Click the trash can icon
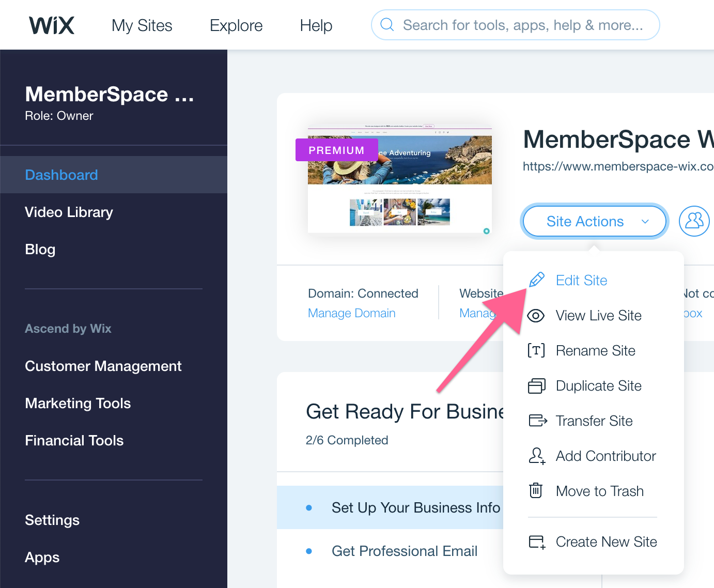Image resolution: width=714 pixels, height=588 pixels. (536, 490)
